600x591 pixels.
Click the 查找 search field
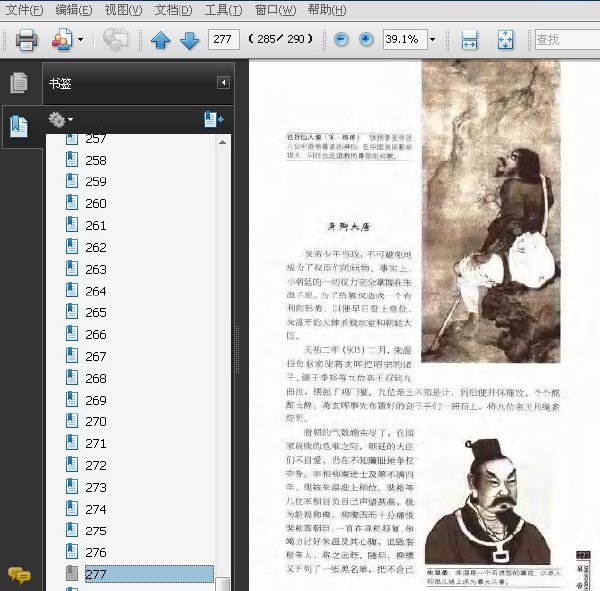[x=567, y=39]
